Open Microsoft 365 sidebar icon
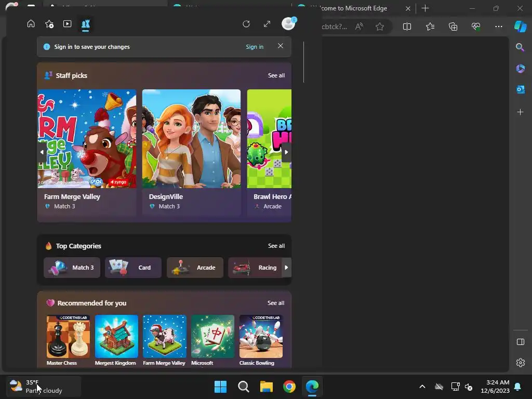 (520, 69)
